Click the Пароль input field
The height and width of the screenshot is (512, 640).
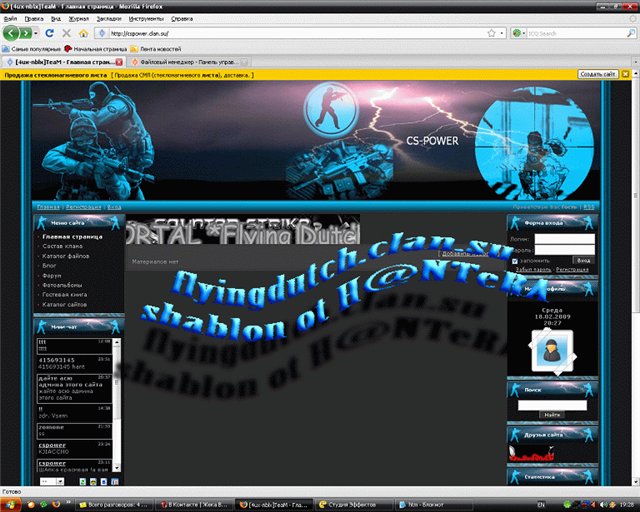[x=564, y=250]
